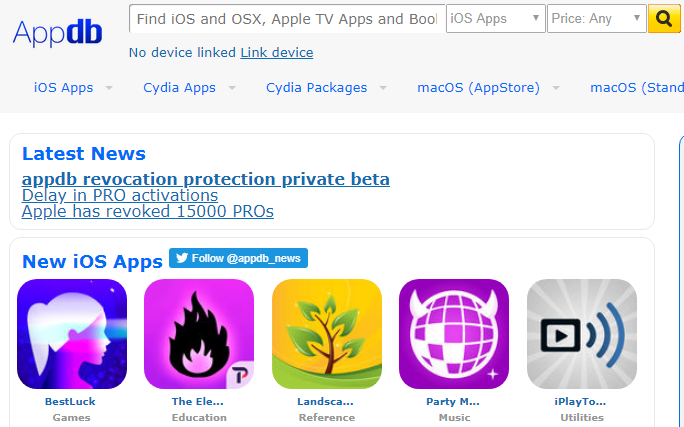684x427 pixels.
Task: Click the BestLuck app title link
Action: (x=70, y=401)
